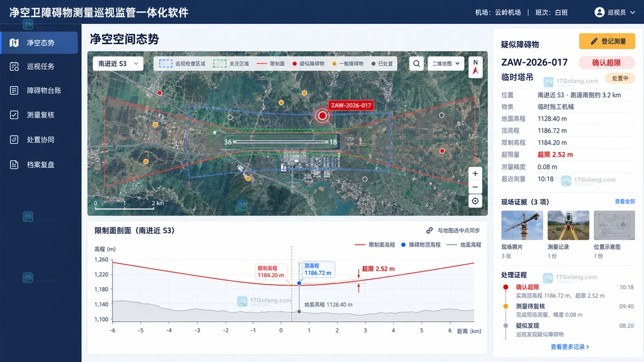Viewport: 644px width, 362px height.
Task: Select the ZAW-2026-017 obstacle marker on map
Action: coord(323,116)
